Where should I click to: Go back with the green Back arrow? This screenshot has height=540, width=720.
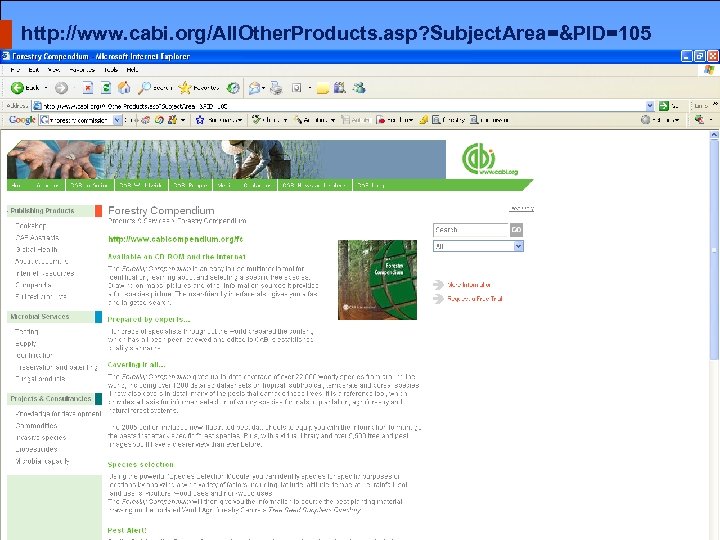17,87
